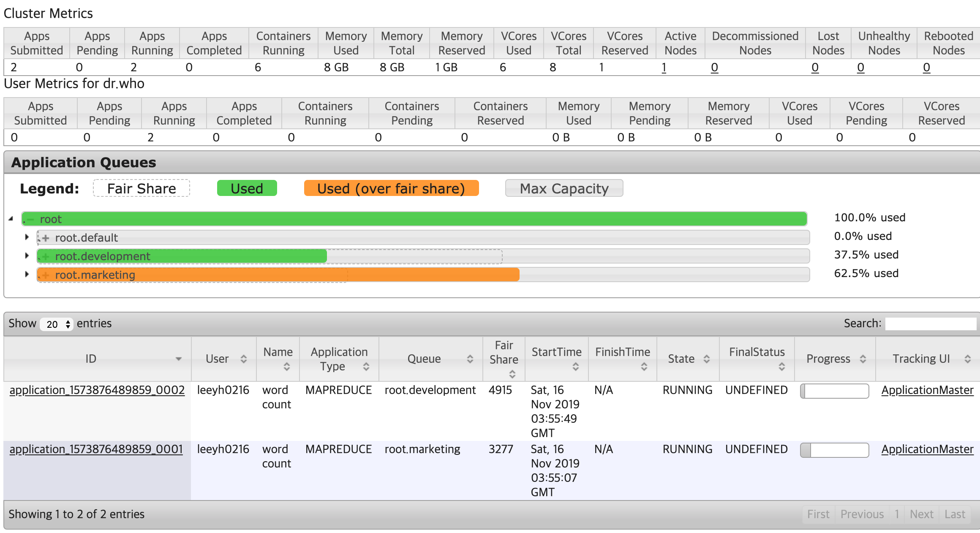The width and height of the screenshot is (980, 533).
Task: Expand the root.marketing queue triangle
Action: point(27,274)
